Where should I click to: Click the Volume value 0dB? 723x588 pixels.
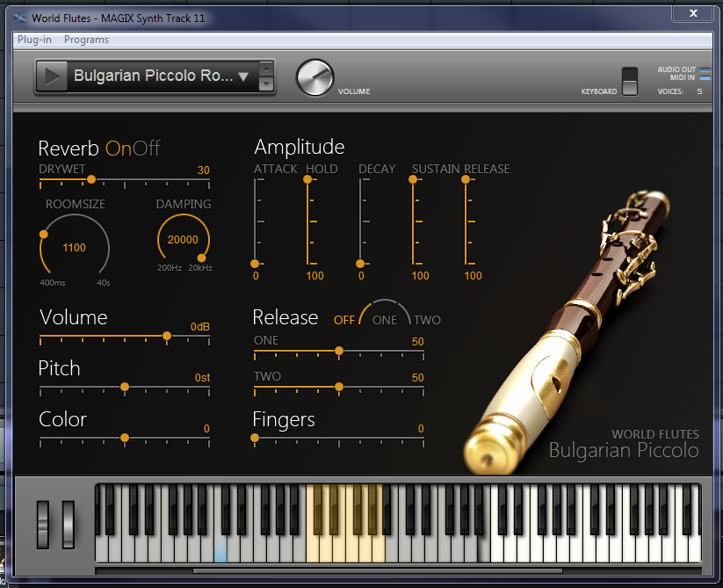point(200,327)
